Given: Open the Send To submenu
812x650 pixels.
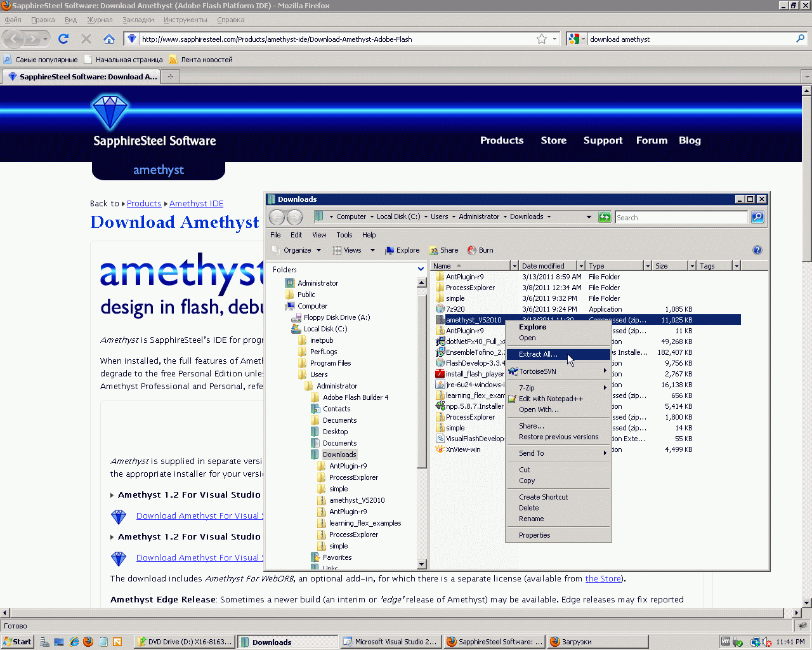Looking at the screenshot, I should point(558,453).
